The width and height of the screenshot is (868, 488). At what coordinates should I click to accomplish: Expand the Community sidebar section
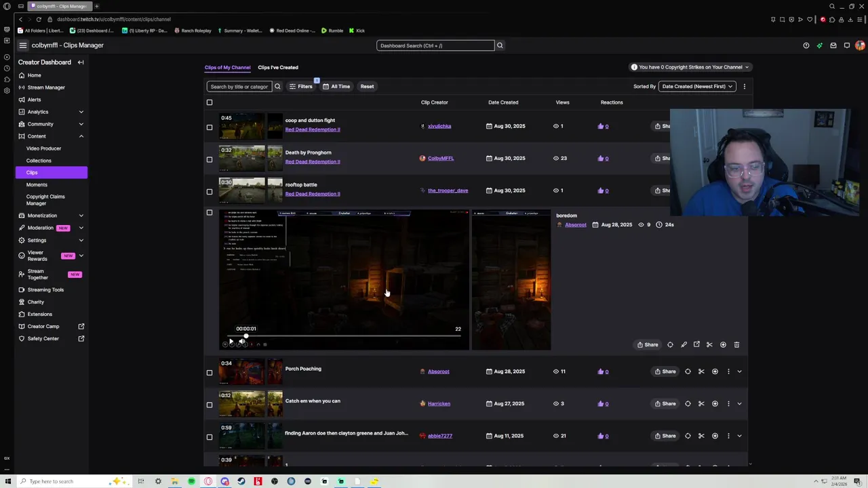81,124
